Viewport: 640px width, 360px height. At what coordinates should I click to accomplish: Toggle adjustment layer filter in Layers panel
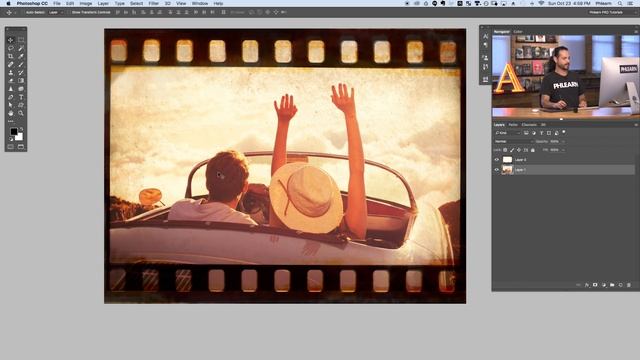tap(534, 133)
